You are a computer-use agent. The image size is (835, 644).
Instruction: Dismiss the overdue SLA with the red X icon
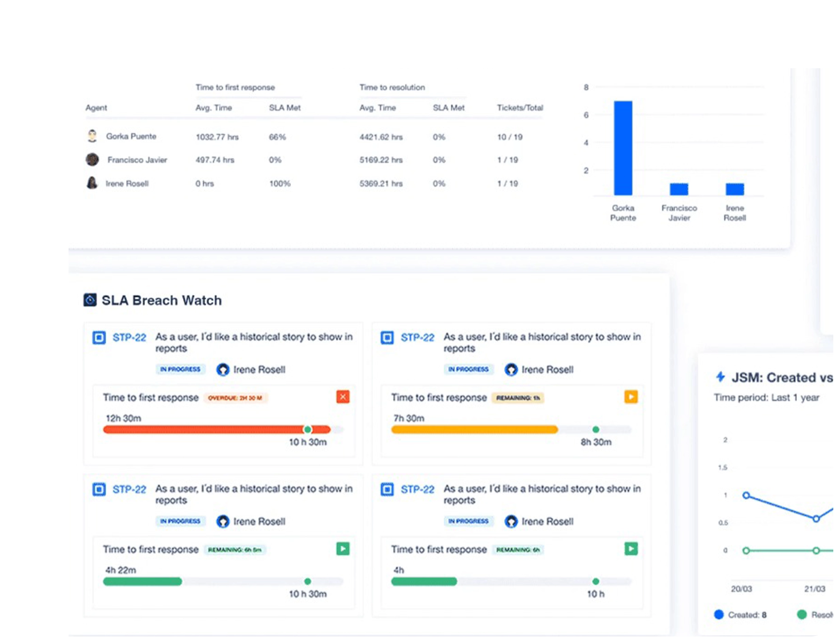click(343, 397)
